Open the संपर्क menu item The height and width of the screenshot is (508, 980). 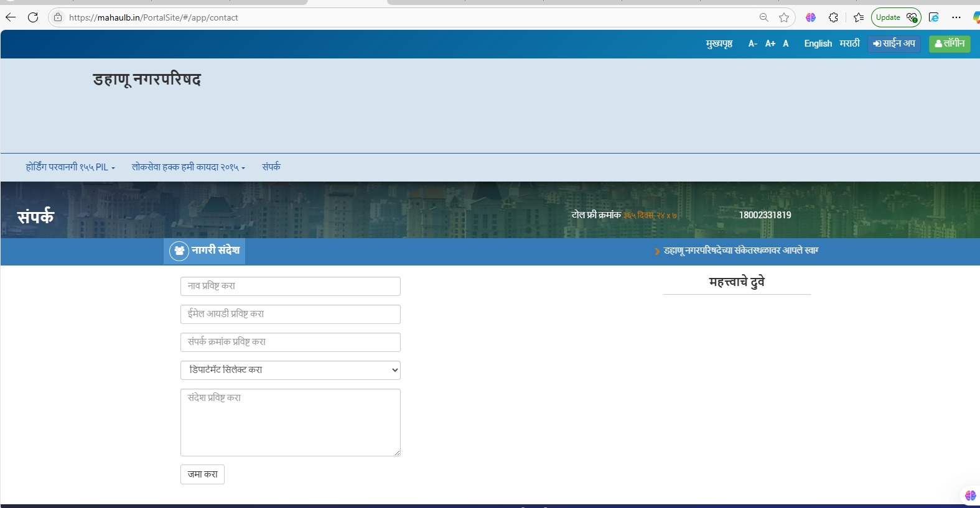271,167
